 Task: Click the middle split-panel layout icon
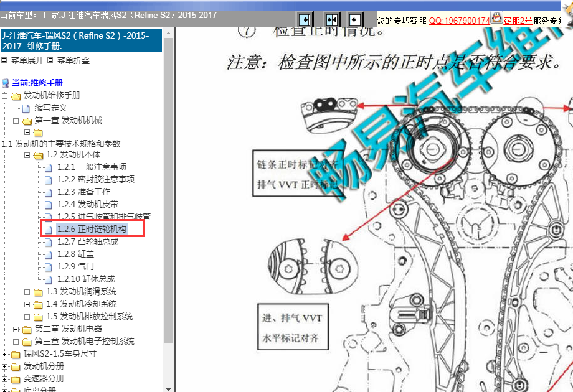pyautogui.click(x=332, y=19)
